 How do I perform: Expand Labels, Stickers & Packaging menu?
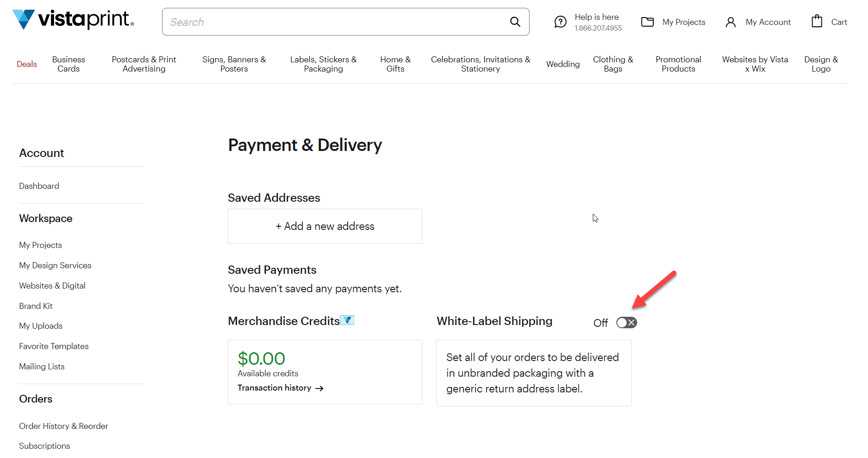click(323, 64)
